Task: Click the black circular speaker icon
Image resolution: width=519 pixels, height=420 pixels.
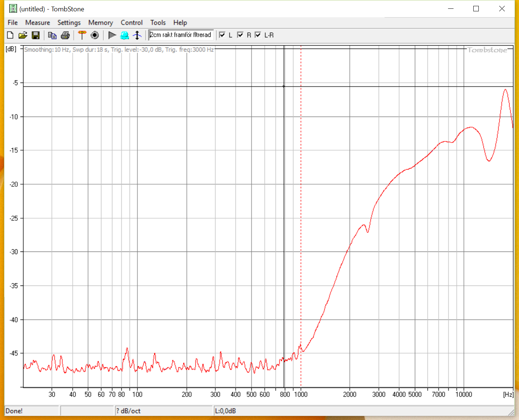Action: [x=95, y=35]
